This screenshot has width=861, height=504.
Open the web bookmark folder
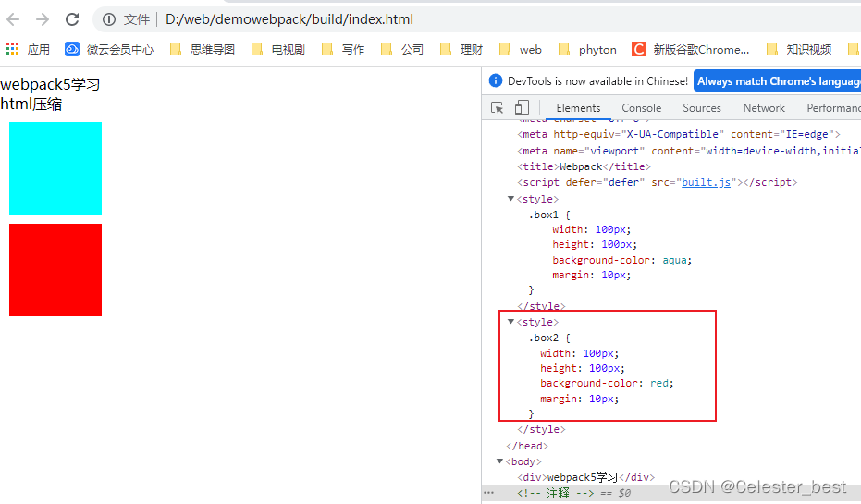pyautogui.click(x=520, y=49)
